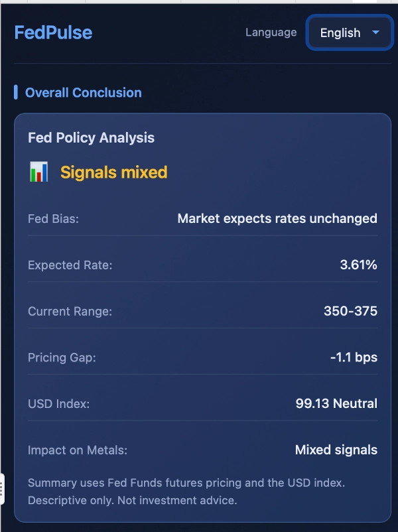Click the chevron arrow inside the English selector
The width and height of the screenshot is (398, 532).
click(375, 33)
